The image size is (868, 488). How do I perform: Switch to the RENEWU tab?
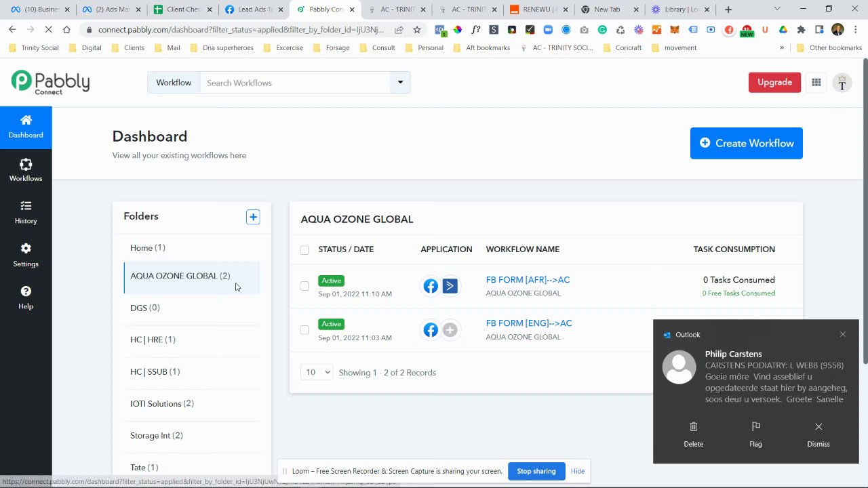tap(538, 9)
